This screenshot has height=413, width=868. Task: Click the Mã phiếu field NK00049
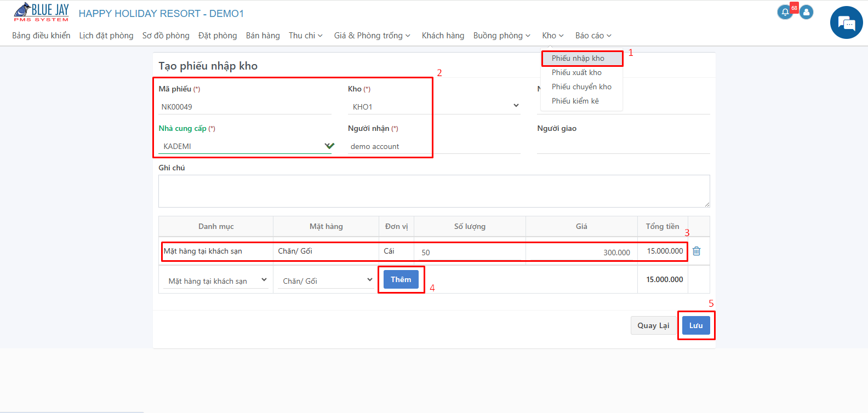click(x=245, y=106)
